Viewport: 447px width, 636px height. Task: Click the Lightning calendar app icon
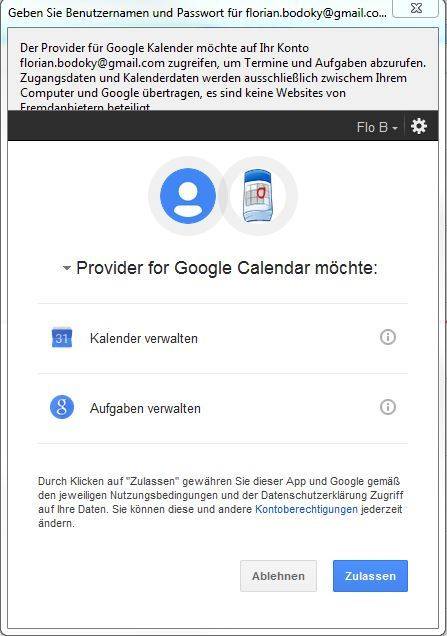click(x=257, y=196)
